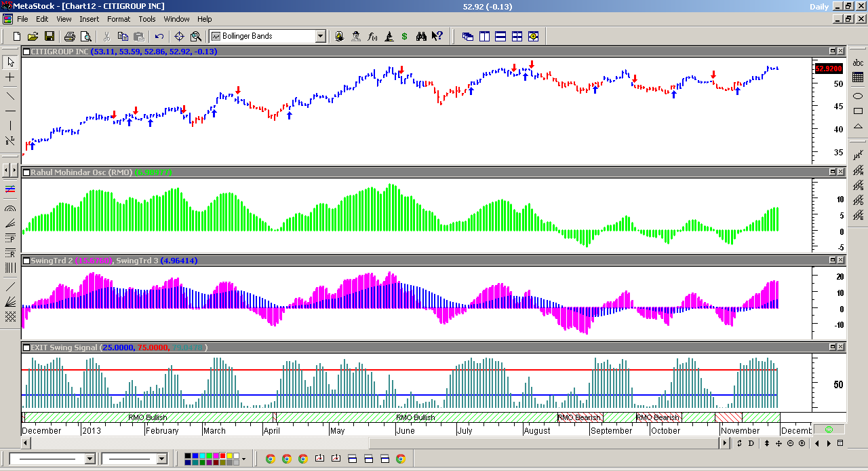The image size is (868, 471).
Task: Click the magnifier zoom box icon
Action: (196, 36)
